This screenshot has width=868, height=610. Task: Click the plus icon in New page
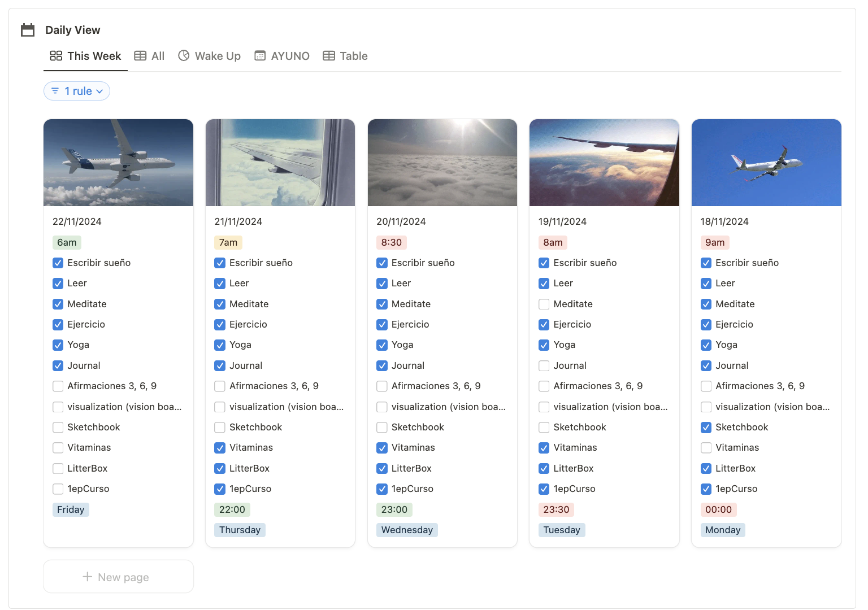click(x=88, y=577)
